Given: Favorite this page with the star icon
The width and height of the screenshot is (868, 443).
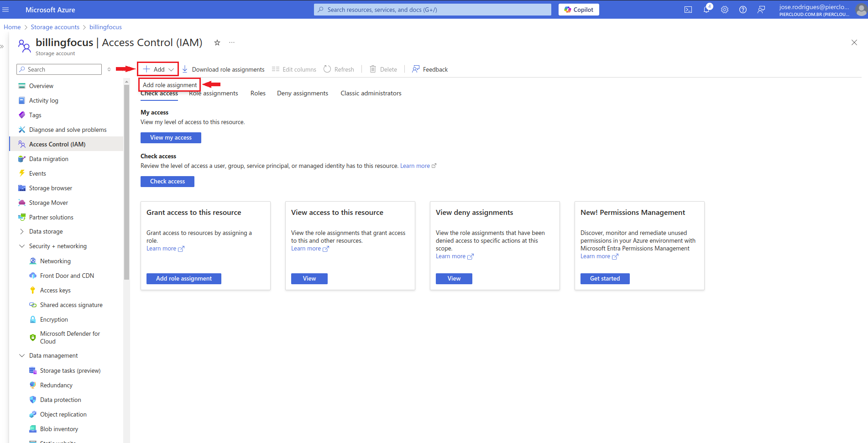Looking at the screenshot, I should pyautogui.click(x=217, y=42).
